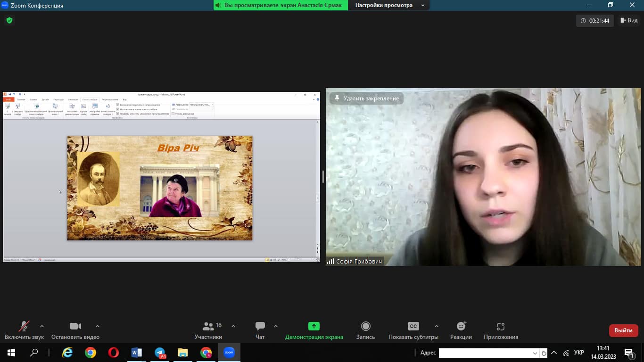
Task: Show captions with Показать субтитры
Action: pyautogui.click(x=413, y=330)
